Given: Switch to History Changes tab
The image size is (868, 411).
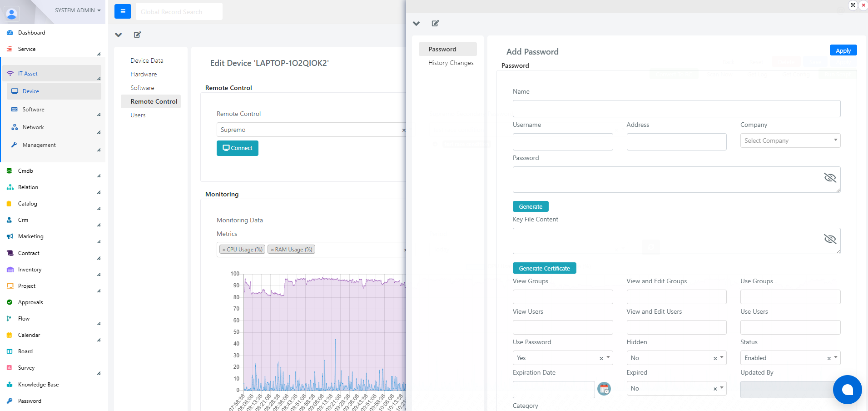Looking at the screenshot, I should tap(451, 63).
